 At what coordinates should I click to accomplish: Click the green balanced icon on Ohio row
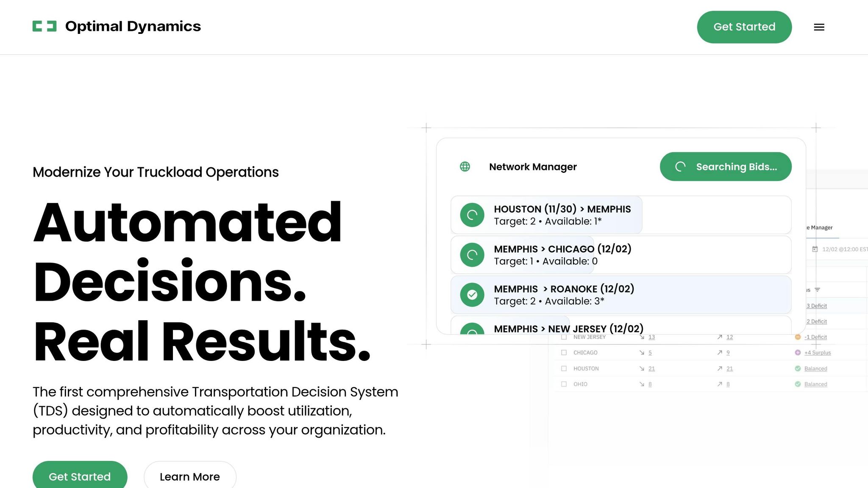tap(798, 384)
